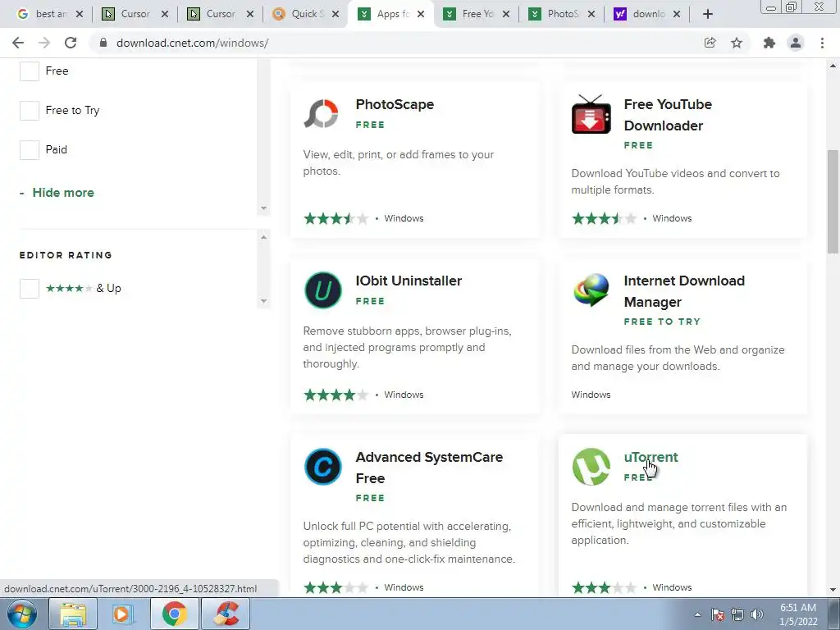Click the page scrollbar up arrow

(x=833, y=66)
